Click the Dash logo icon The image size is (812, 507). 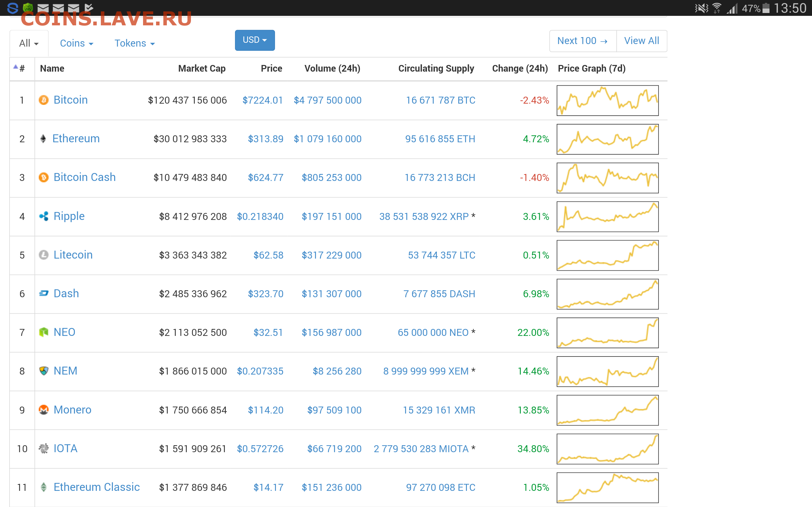pos(44,293)
